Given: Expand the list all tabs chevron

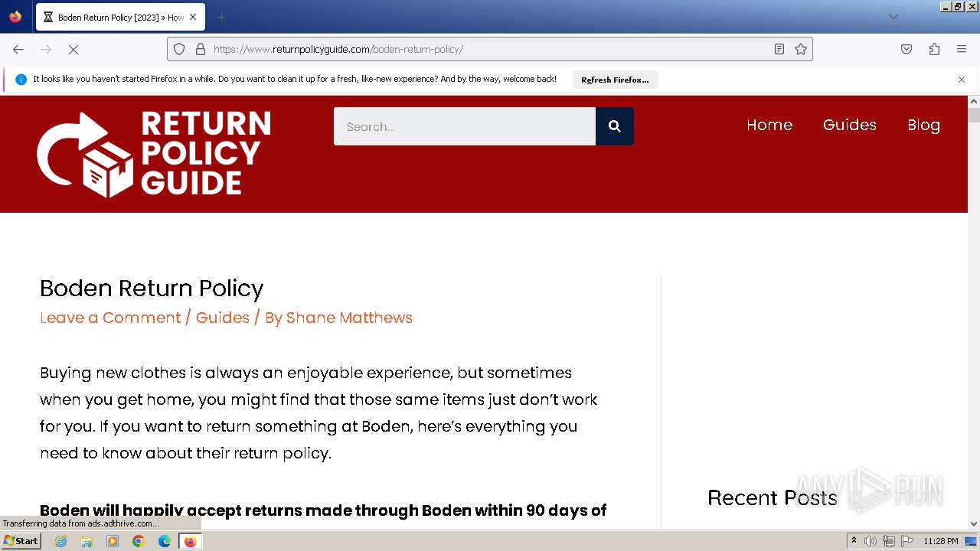Looking at the screenshot, I should [x=893, y=17].
